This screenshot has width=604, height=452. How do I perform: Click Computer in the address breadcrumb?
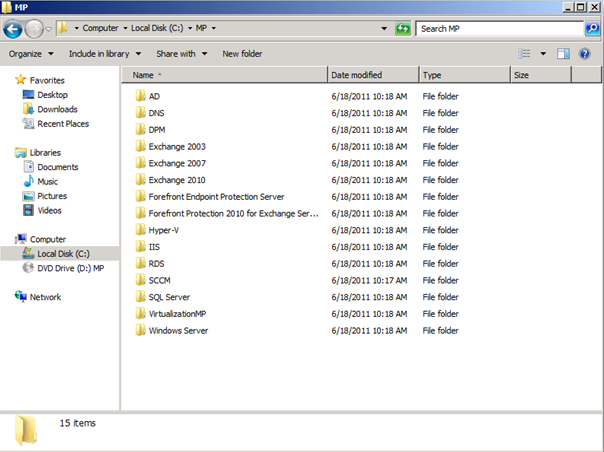[100, 28]
